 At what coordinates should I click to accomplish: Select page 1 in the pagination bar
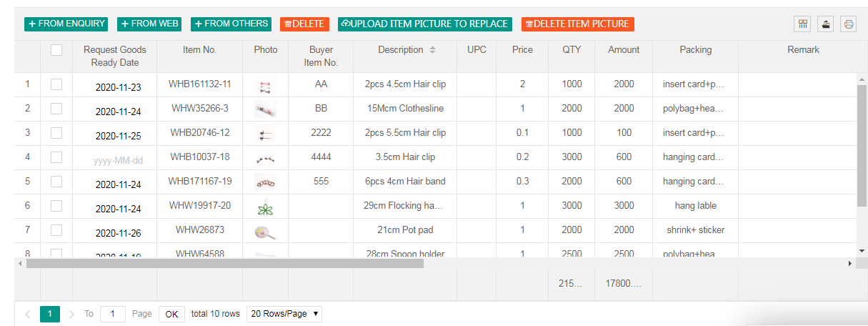tap(50, 314)
